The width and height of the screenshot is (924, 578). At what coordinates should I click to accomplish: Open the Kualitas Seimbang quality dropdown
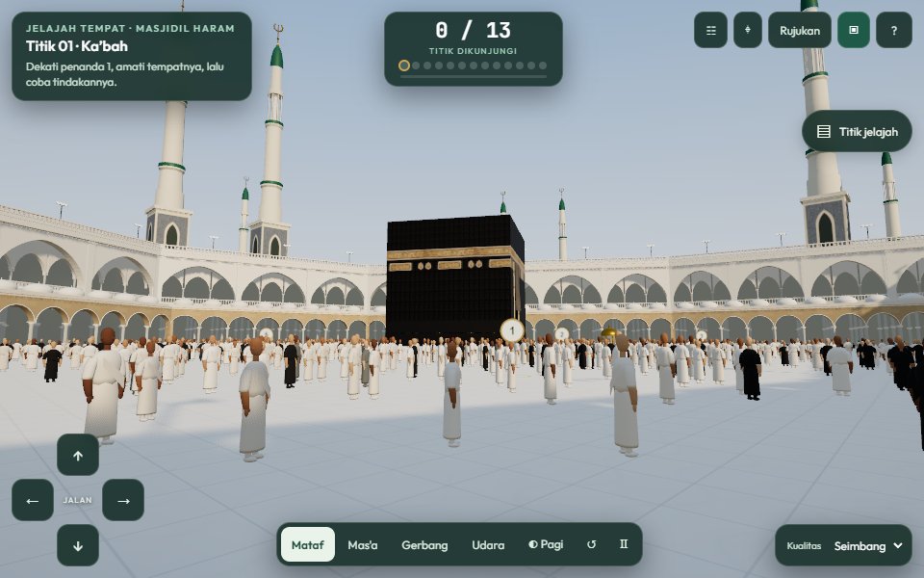point(843,545)
